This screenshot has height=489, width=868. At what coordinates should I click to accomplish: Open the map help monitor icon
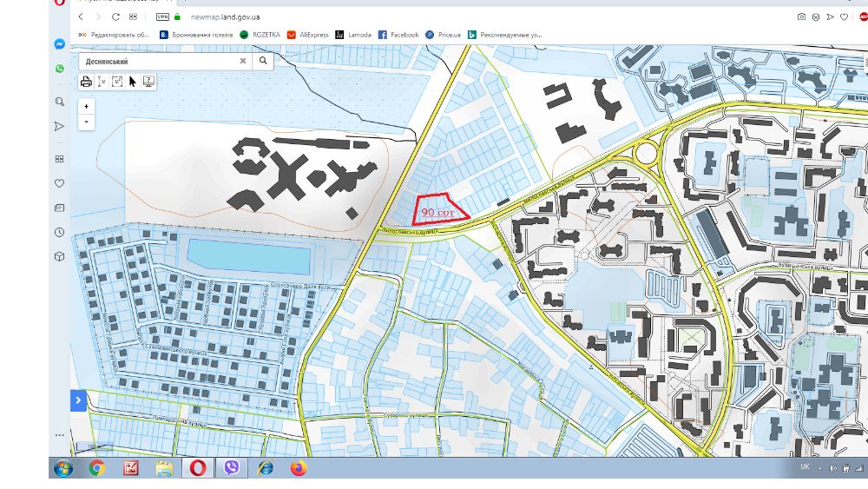(x=148, y=82)
